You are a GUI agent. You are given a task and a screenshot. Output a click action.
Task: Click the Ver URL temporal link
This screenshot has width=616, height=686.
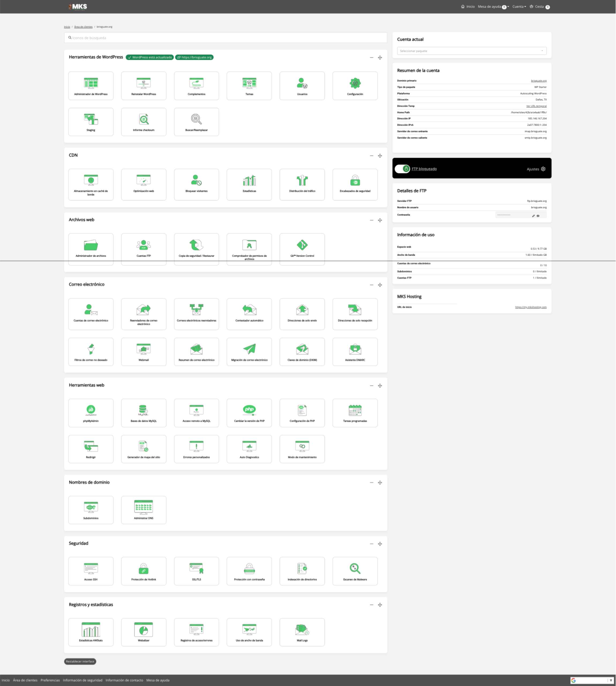click(536, 106)
